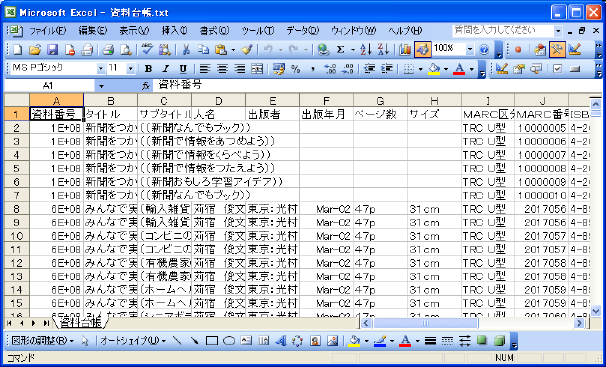This screenshot has height=367, width=606.
Task: Open the font name dropdown
Action: pyautogui.click(x=101, y=69)
